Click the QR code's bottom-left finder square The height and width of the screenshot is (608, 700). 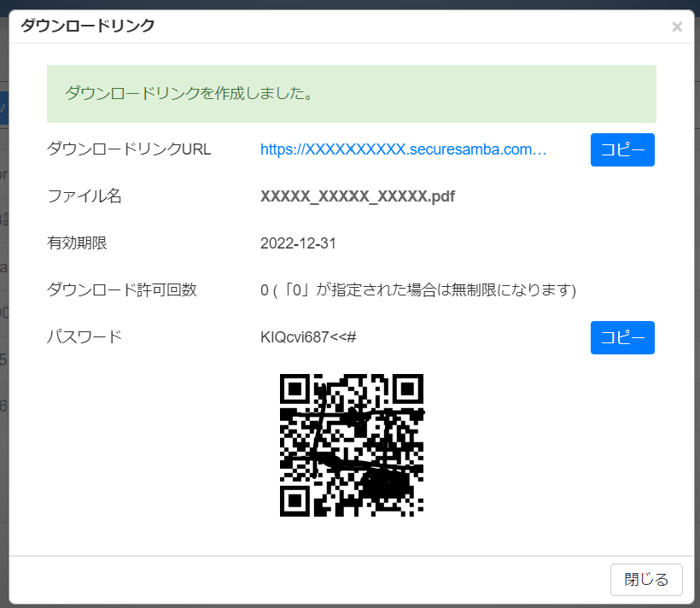295,501
